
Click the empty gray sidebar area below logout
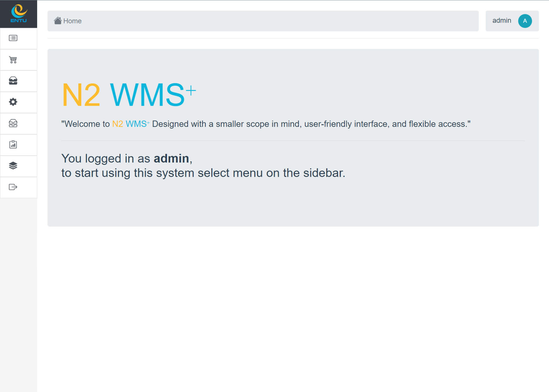[19, 286]
